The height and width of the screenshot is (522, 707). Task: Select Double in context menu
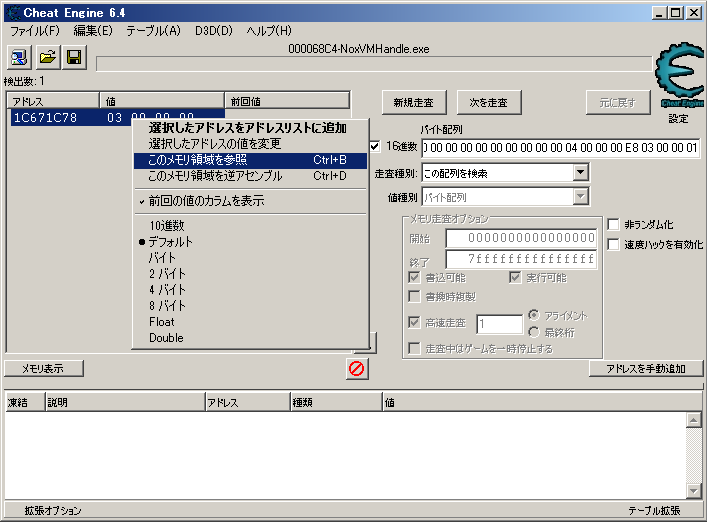tap(250, 338)
